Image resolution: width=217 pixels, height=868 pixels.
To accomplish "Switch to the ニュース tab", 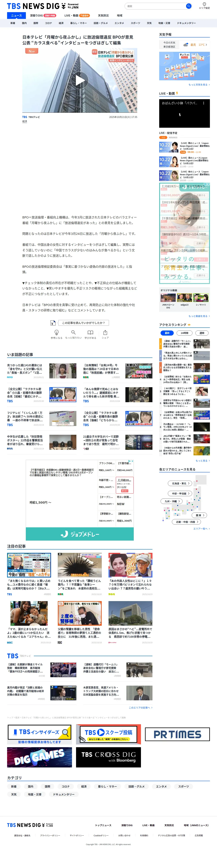I will point(16,16).
